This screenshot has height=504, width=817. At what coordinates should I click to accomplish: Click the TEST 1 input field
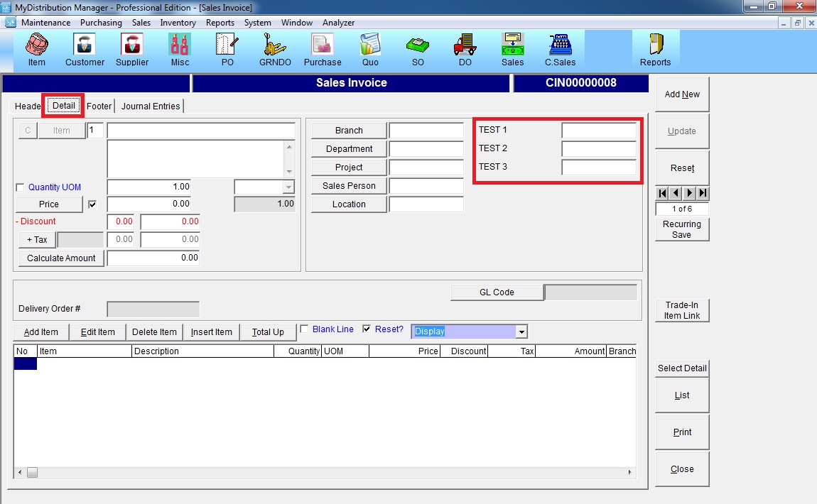tap(599, 131)
